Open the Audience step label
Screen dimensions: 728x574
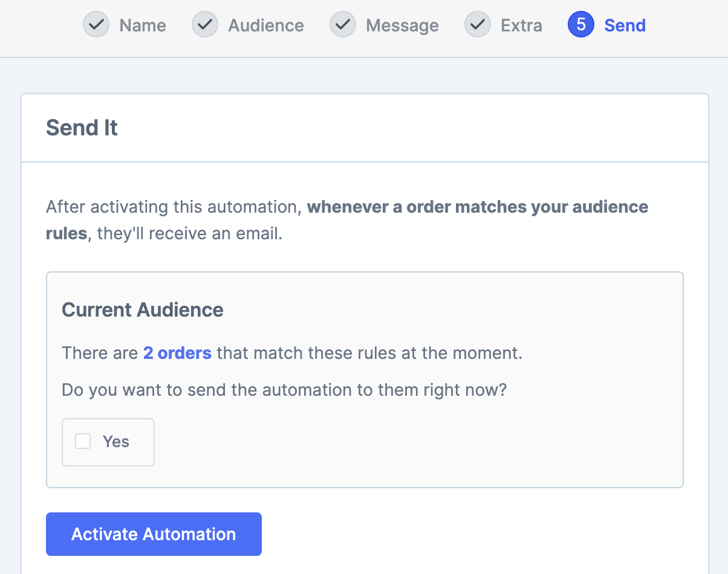(266, 25)
